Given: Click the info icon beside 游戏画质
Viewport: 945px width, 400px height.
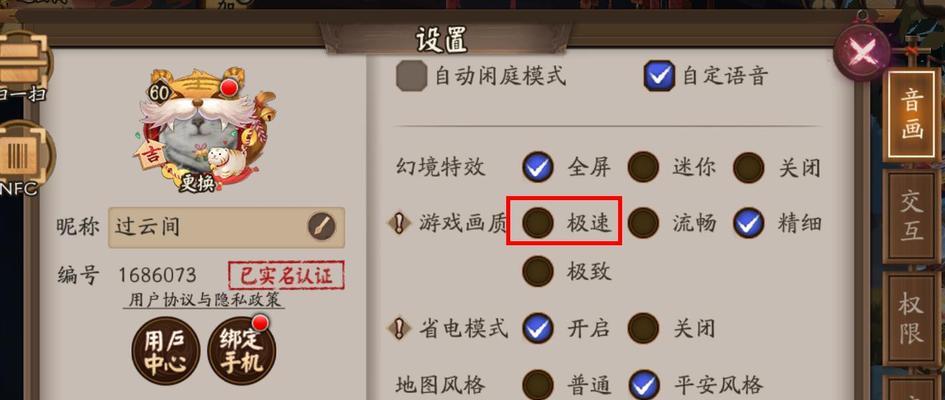Looking at the screenshot, I should coord(399,223).
